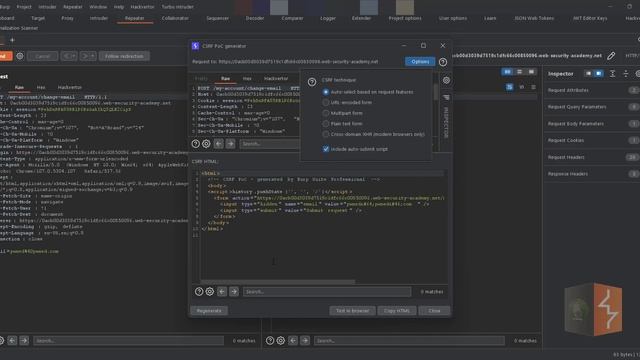Open help icon under Repeater response panel
The height and width of the screenshot is (360, 640).
click(x=270, y=340)
